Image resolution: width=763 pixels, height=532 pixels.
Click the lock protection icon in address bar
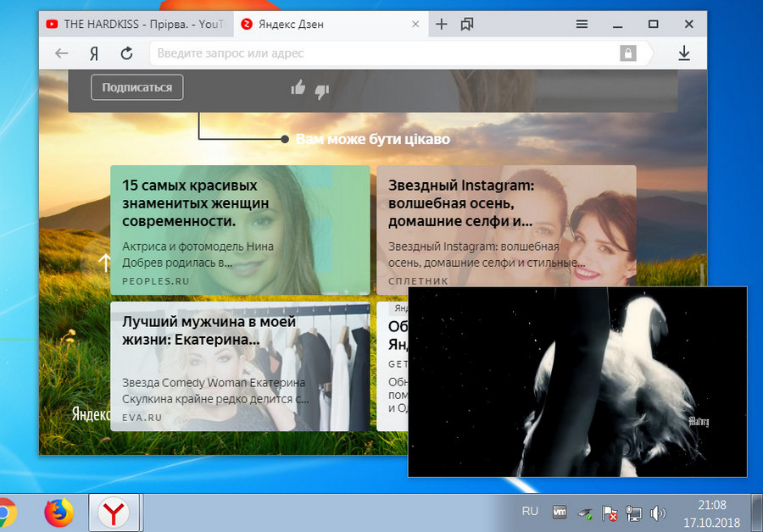628,53
